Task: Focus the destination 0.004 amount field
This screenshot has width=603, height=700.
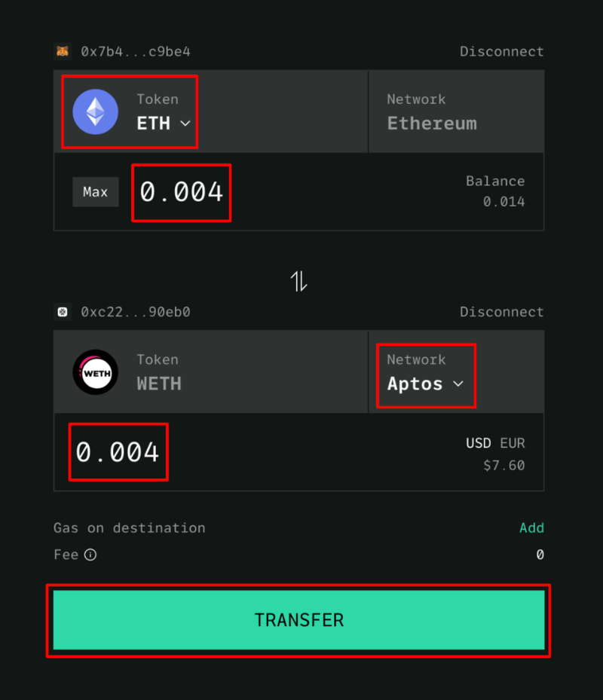Action: tap(118, 452)
